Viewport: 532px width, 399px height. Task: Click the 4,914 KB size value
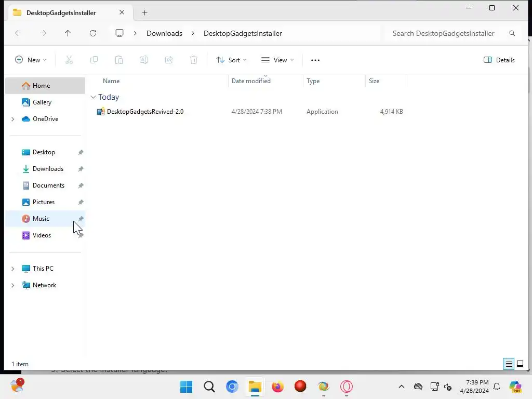pyautogui.click(x=392, y=112)
